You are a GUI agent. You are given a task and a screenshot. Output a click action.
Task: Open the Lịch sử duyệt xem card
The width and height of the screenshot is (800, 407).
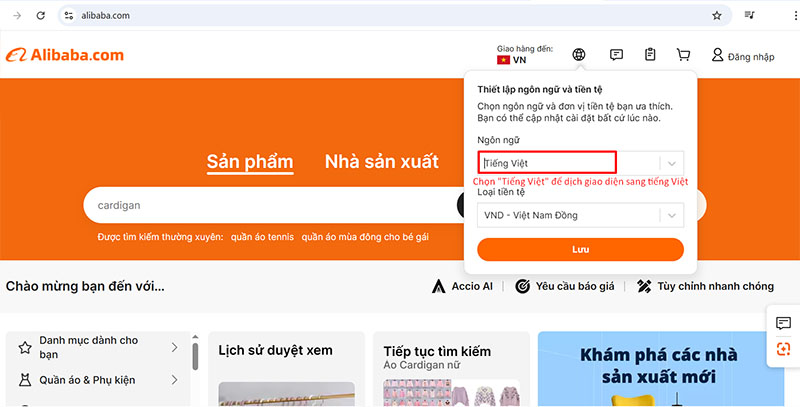coord(287,369)
